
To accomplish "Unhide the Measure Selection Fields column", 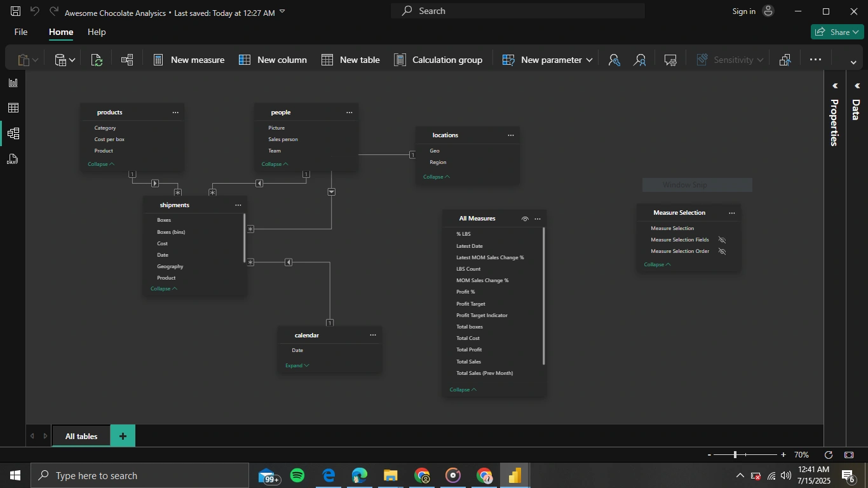I will [x=722, y=240].
